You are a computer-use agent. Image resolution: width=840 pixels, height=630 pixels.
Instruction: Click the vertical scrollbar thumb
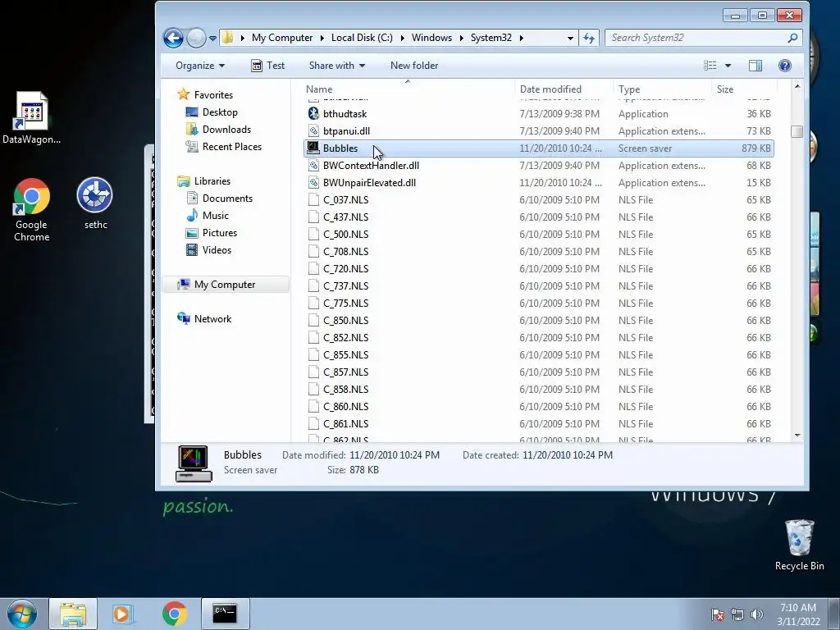coord(797,131)
